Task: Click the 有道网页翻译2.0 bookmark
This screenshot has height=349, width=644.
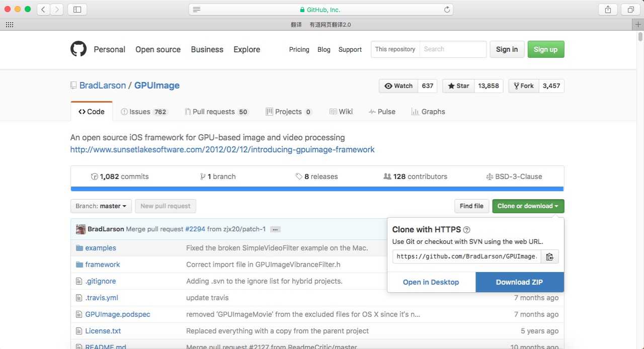Action: [x=330, y=25]
